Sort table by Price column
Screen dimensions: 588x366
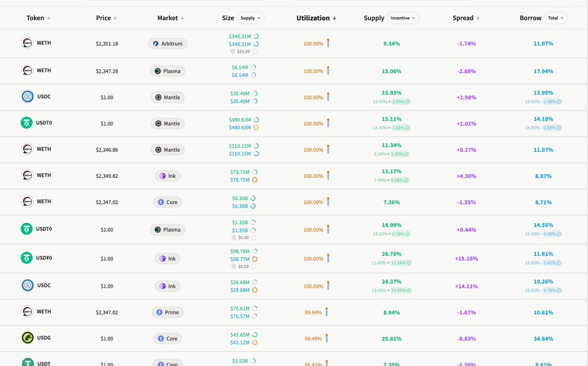(x=107, y=18)
